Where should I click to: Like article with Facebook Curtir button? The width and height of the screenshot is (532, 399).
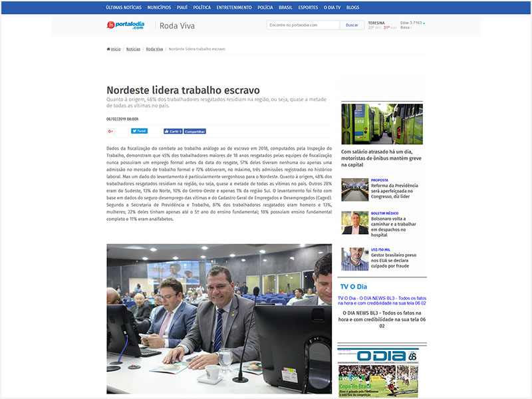tap(173, 131)
